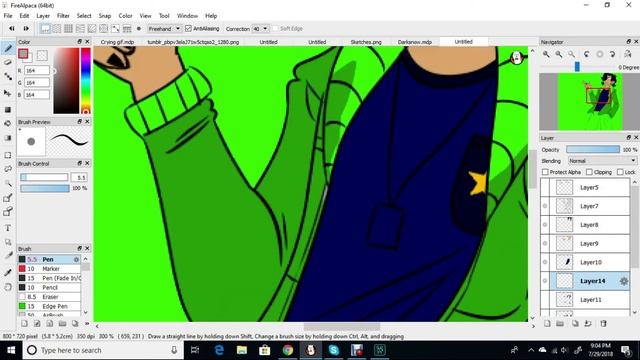Viewport: 640px width, 360px height.
Task: Open the Snap menu
Action: point(104,16)
